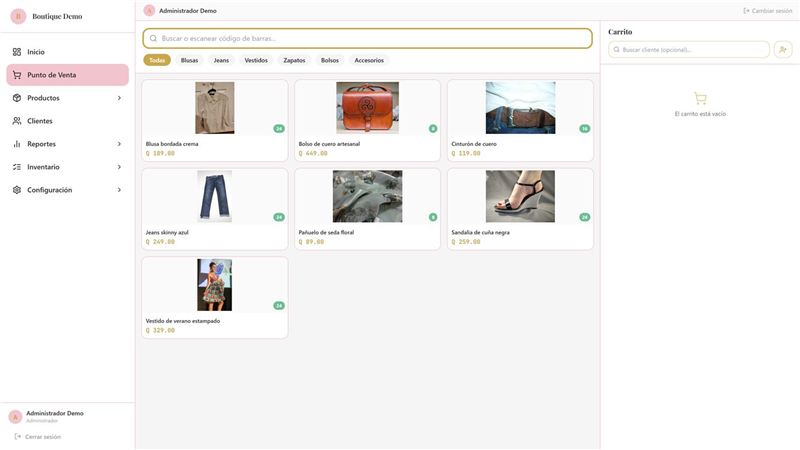The width and height of the screenshot is (800, 450).
Task: Filter products by Zapatos
Action: tap(294, 60)
